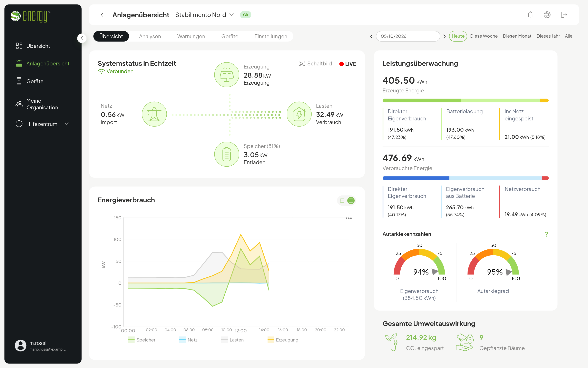Select the Heute time range

tap(458, 36)
